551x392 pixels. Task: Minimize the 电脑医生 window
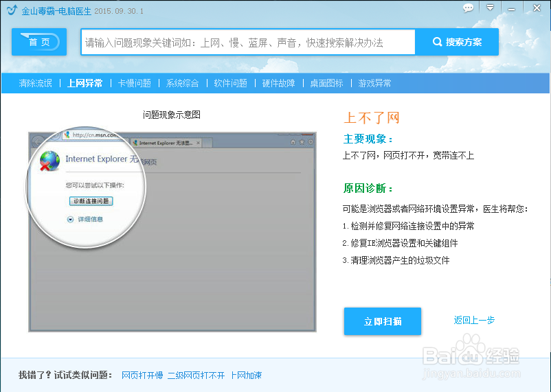(x=512, y=9)
